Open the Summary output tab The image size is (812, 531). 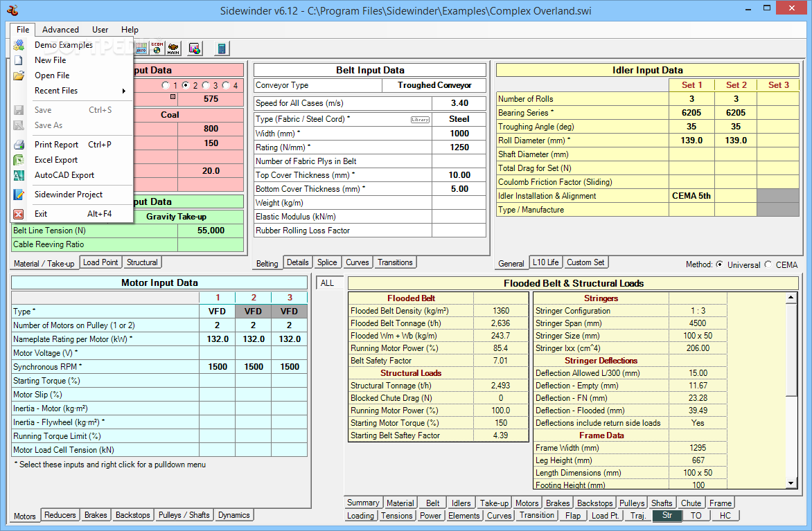pos(363,503)
